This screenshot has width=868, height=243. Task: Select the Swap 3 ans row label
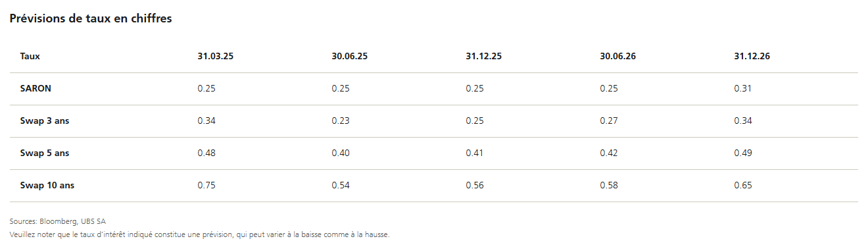tap(45, 121)
